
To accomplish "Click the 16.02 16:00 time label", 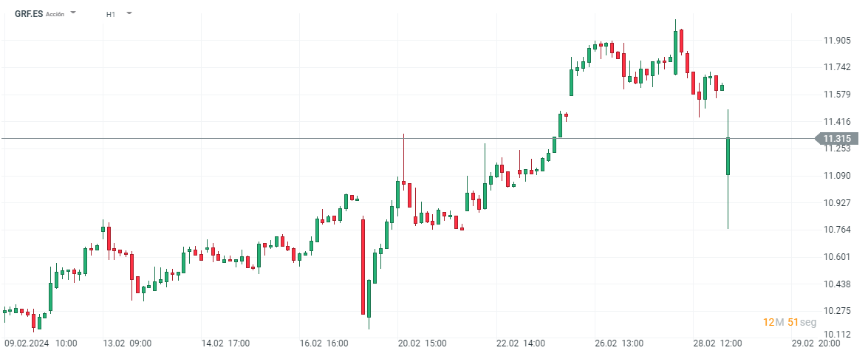I will [324, 343].
